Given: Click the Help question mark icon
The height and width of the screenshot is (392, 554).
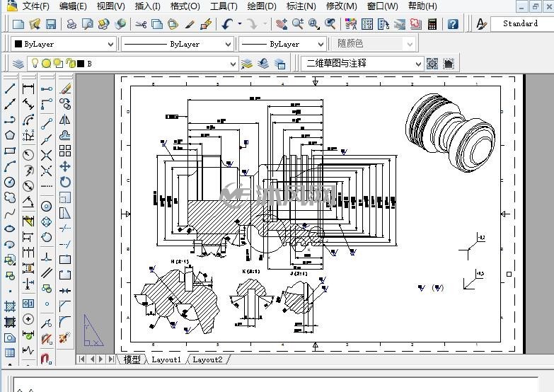Looking at the screenshot, I should 453,24.
